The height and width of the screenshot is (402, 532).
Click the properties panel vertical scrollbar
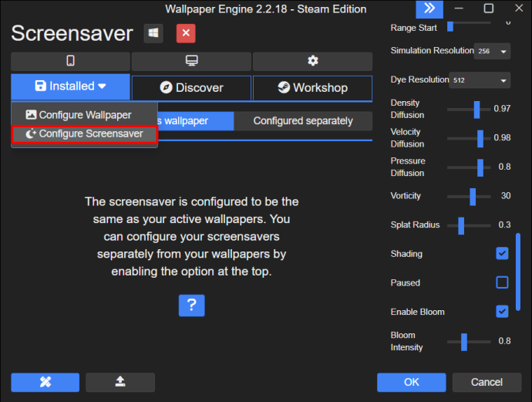click(518, 272)
